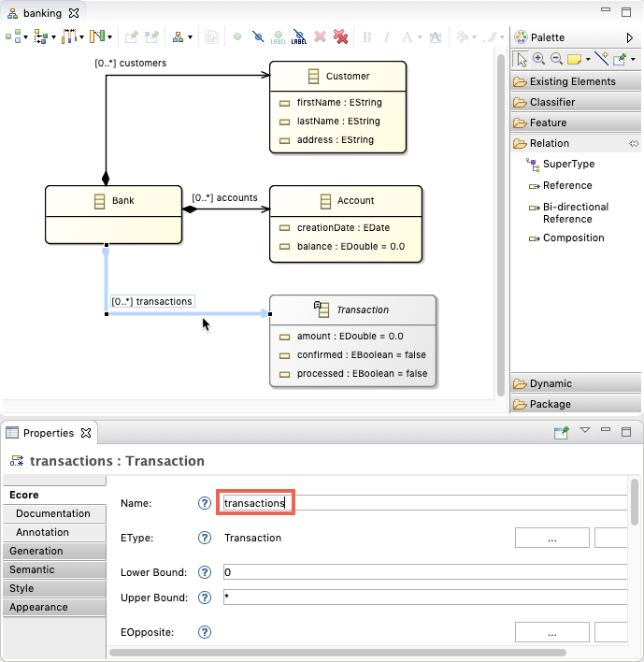Open the Documentation properties tab
Viewport: 644px width, 662px height.
click(x=54, y=514)
